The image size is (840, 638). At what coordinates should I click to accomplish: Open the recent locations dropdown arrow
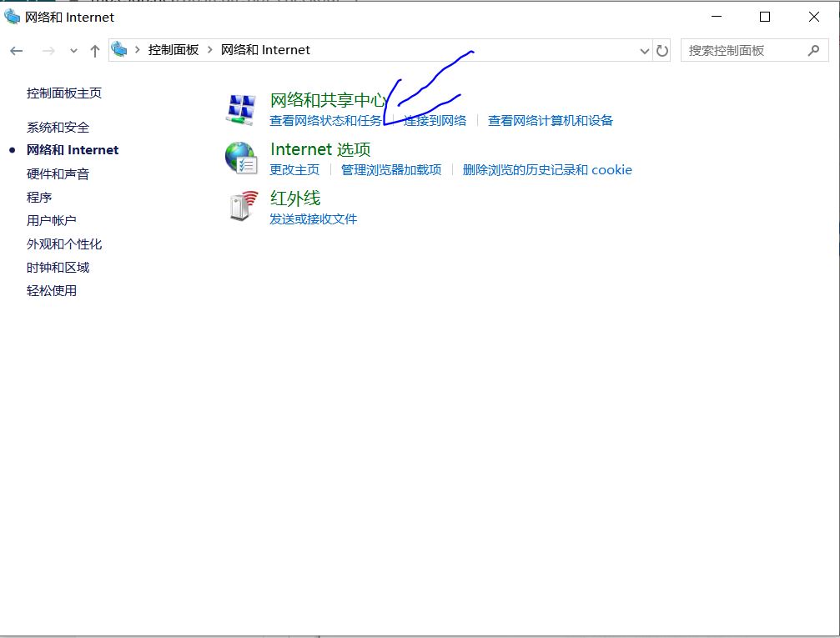click(x=73, y=51)
